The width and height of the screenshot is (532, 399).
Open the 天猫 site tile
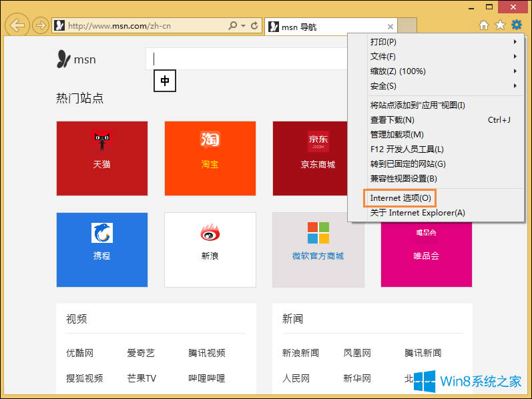(102, 158)
